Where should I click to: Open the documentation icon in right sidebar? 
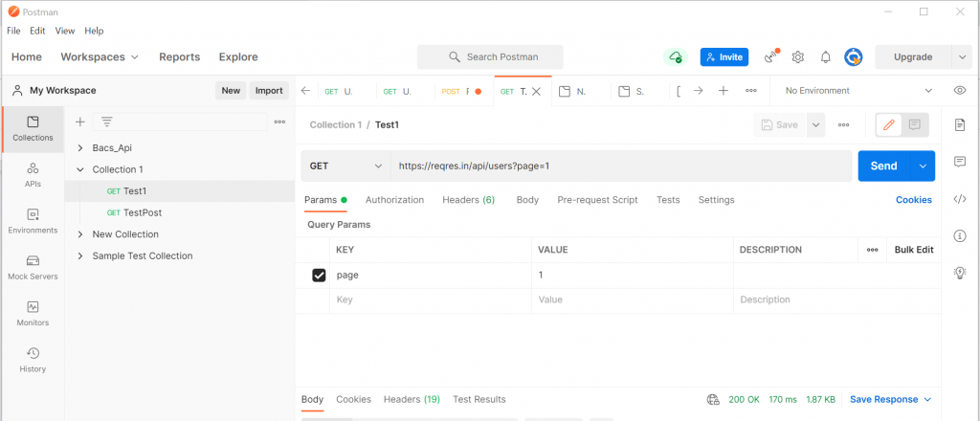(960, 125)
